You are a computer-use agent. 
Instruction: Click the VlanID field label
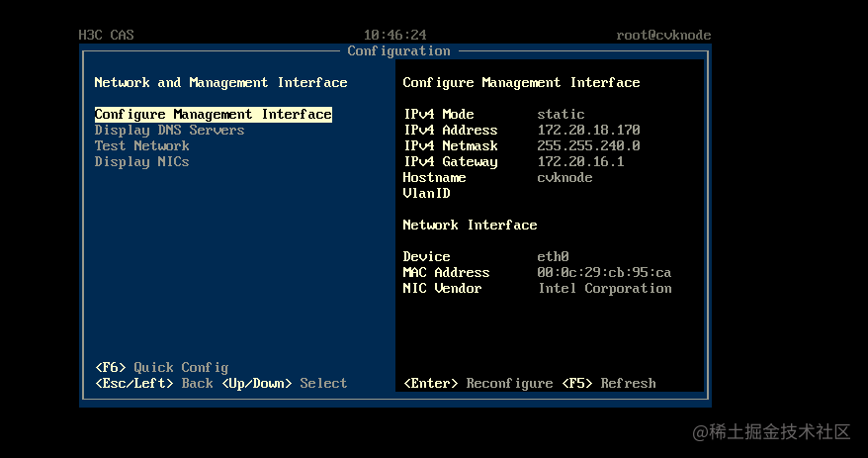coord(426,194)
